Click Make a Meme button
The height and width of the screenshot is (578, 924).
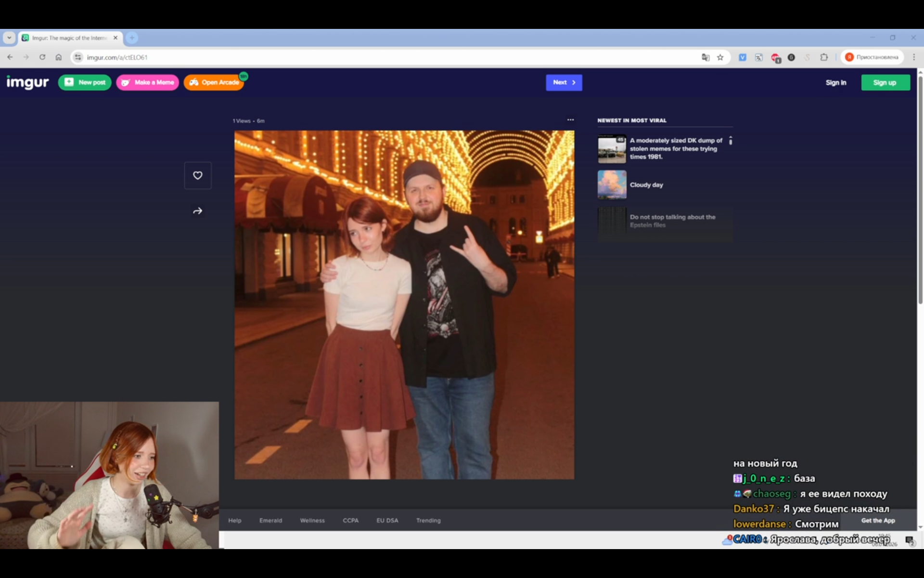coord(148,82)
